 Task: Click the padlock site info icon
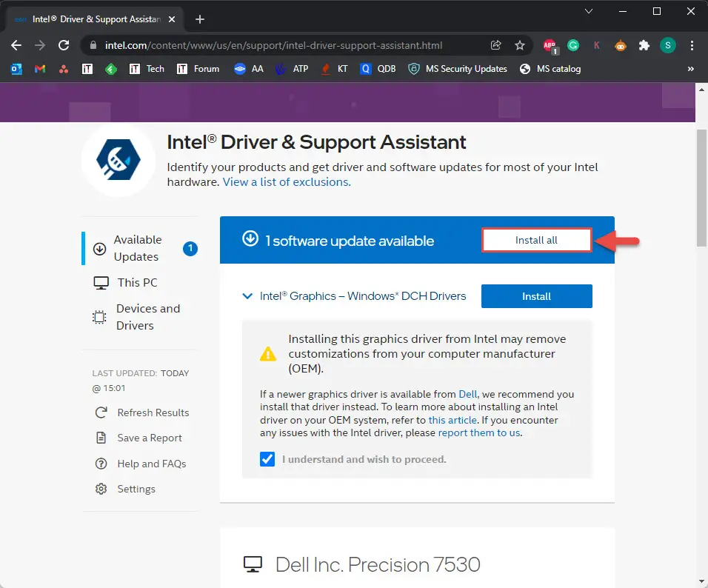pyautogui.click(x=93, y=45)
